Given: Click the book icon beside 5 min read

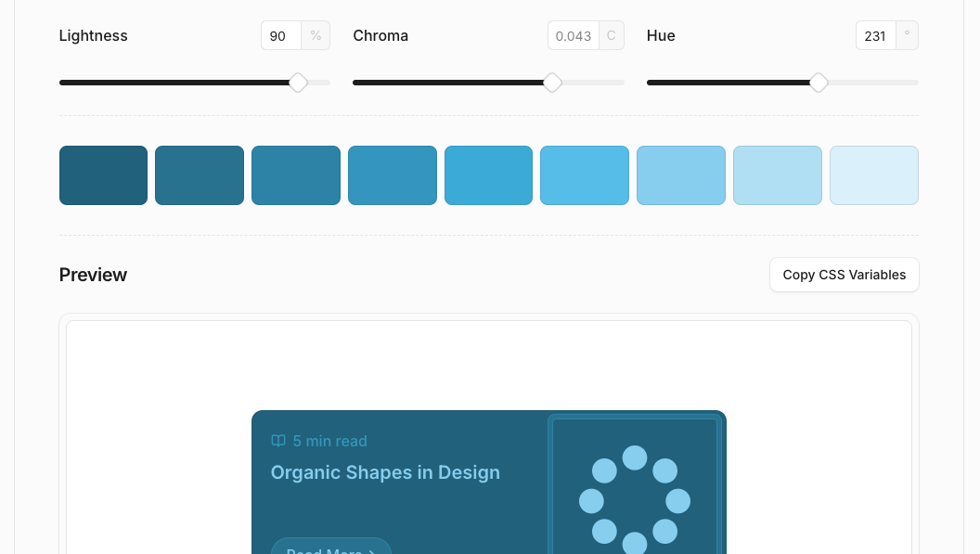Looking at the screenshot, I should pyautogui.click(x=277, y=441).
